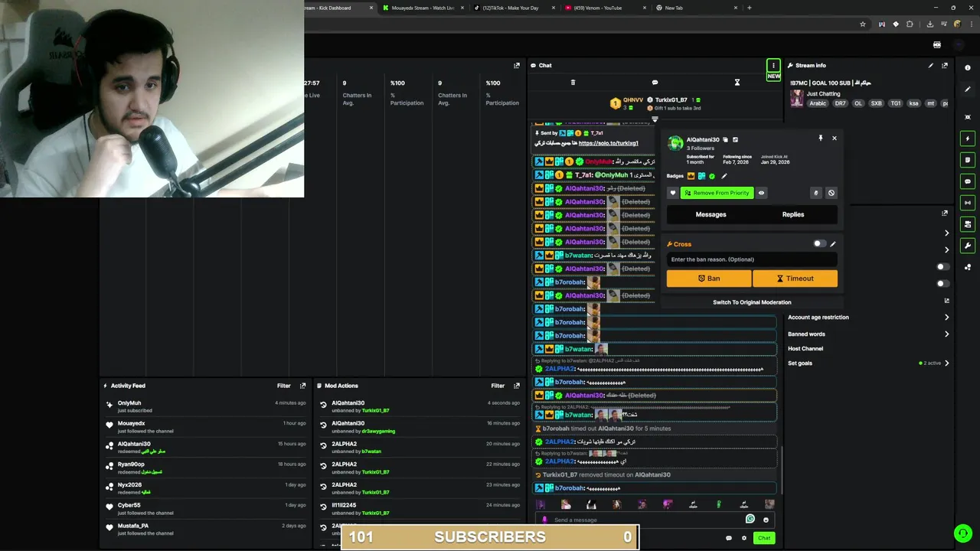Viewport: 980px width, 551px height.
Task: Click the speech bubble icon in chat toolbar
Action: click(x=655, y=83)
